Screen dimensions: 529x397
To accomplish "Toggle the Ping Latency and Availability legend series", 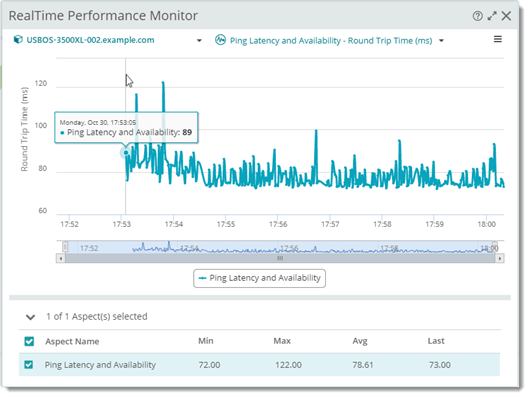I will [259, 278].
